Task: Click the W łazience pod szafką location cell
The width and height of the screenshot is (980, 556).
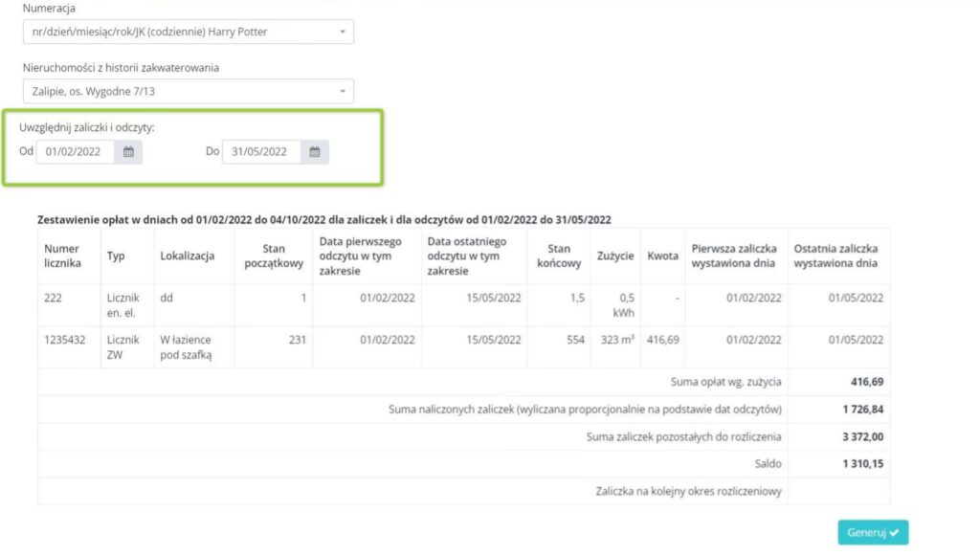Action: tap(189, 346)
